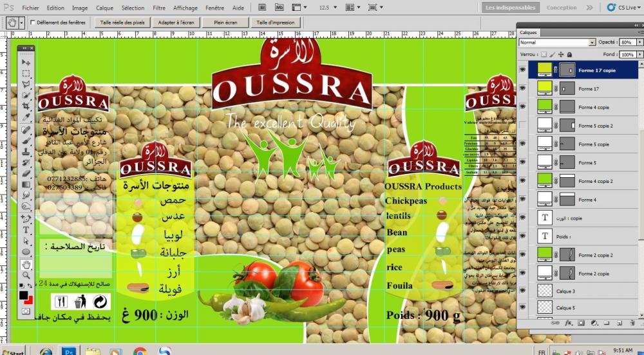Swap foreground and background colors
The height and width of the screenshot is (355, 644).
click(30, 286)
